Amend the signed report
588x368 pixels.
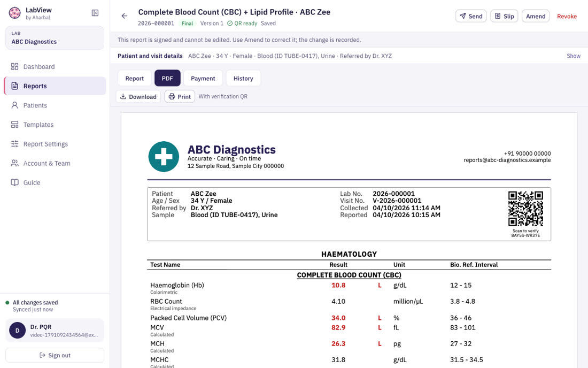(536, 16)
